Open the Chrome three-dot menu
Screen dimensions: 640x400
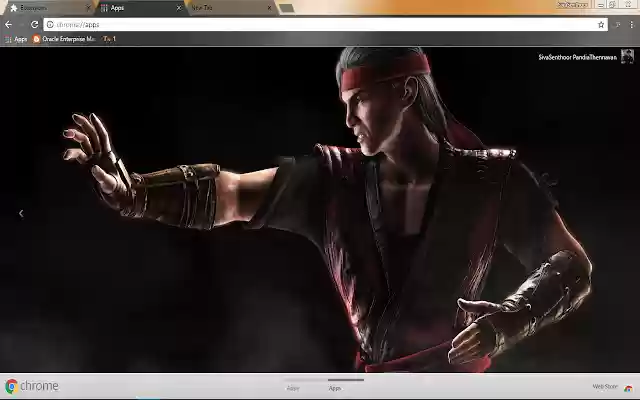pyautogui.click(x=631, y=24)
